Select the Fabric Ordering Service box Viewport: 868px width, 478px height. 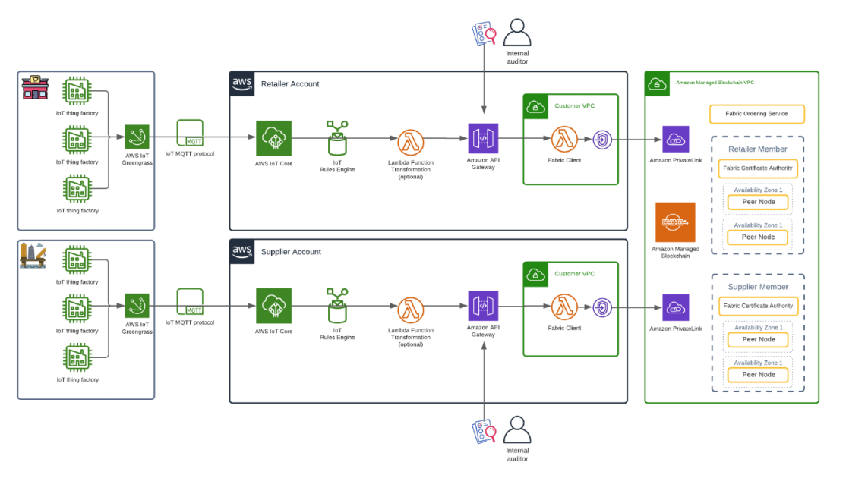pyautogui.click(x=756, y=114)
